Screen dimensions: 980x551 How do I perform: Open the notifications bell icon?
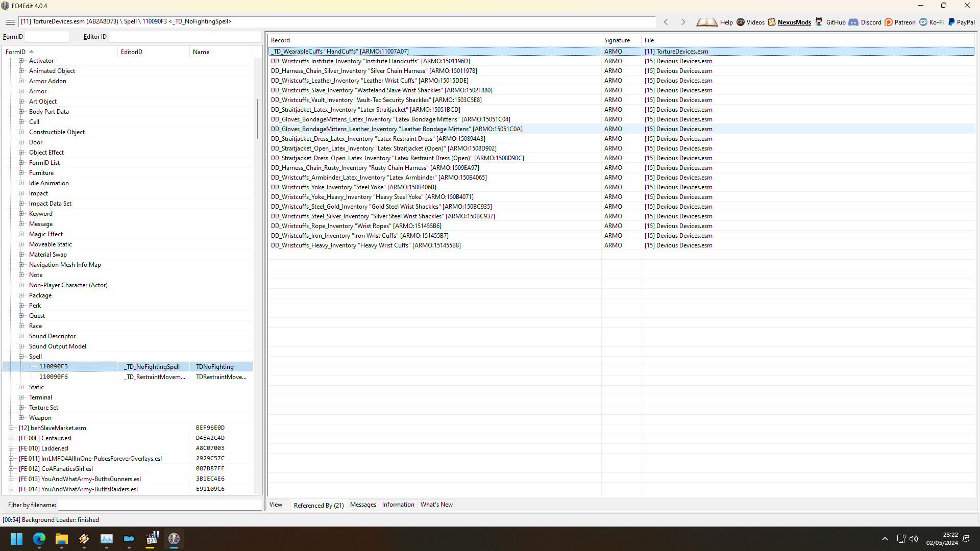tap(966, 539)
